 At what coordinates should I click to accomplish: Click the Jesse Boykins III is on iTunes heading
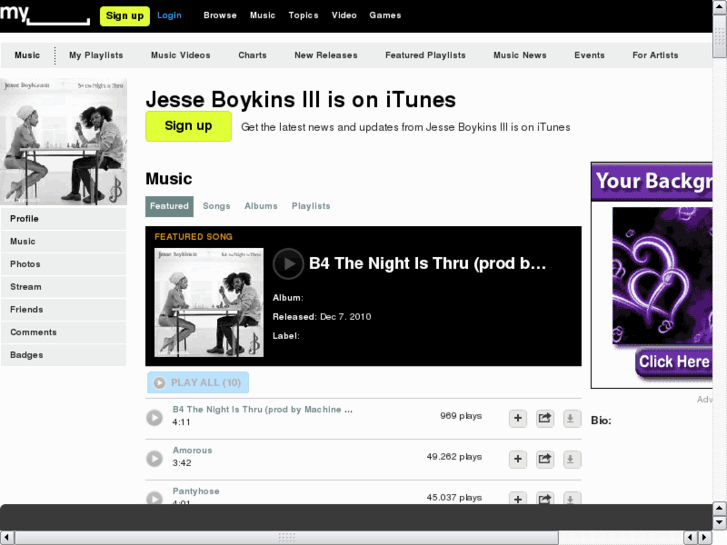(301, 99)
